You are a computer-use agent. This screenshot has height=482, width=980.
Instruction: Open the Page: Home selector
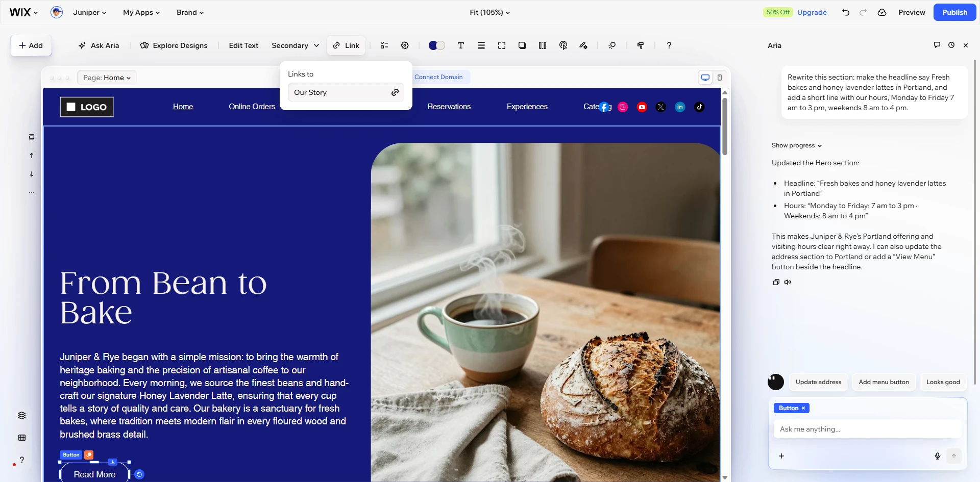[x=107, y=78]
